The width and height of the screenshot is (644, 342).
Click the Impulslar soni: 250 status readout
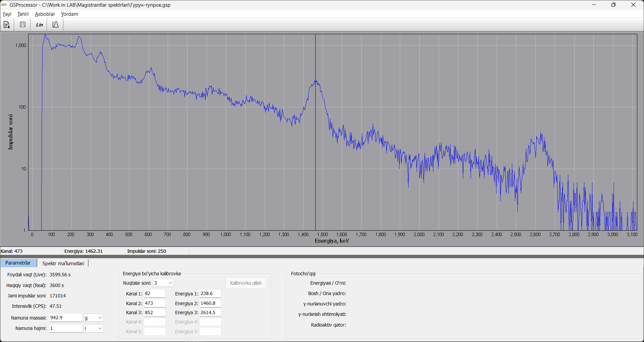[x=147, y=251]
